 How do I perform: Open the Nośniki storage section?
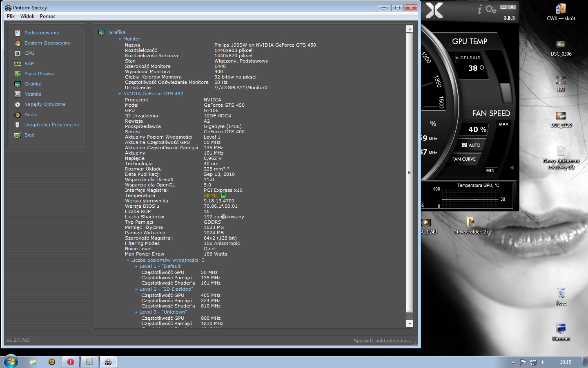point(33,94)
